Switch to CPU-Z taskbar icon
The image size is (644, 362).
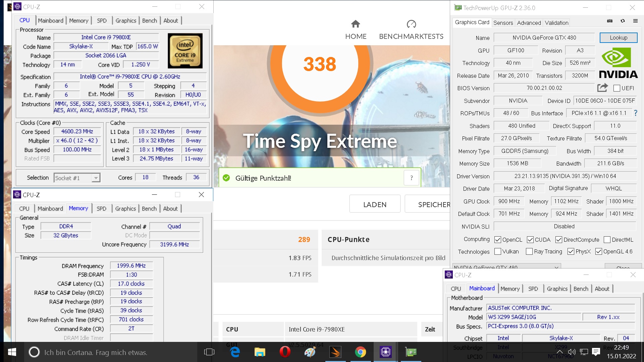pos(385,352)
